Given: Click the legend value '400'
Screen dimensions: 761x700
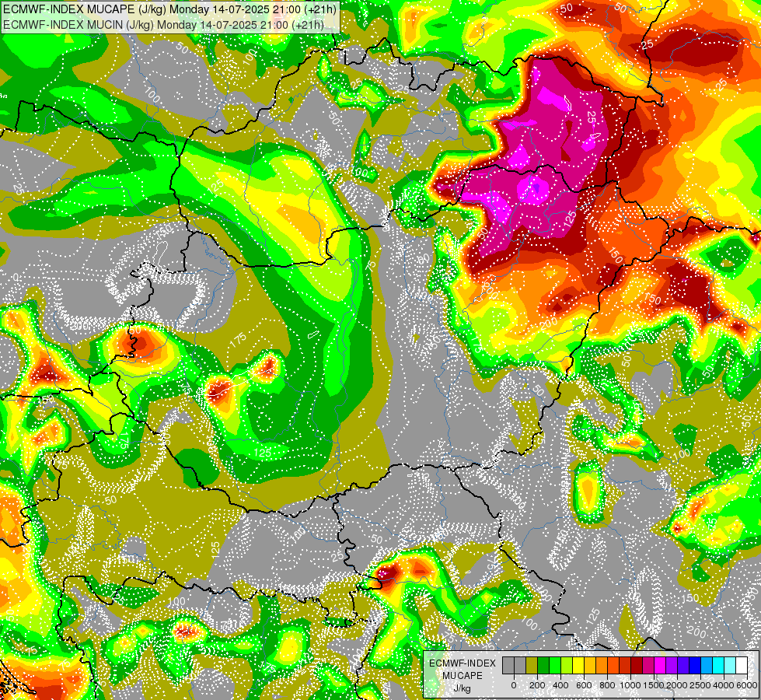Looking at the screenshot, I should 560,685.
